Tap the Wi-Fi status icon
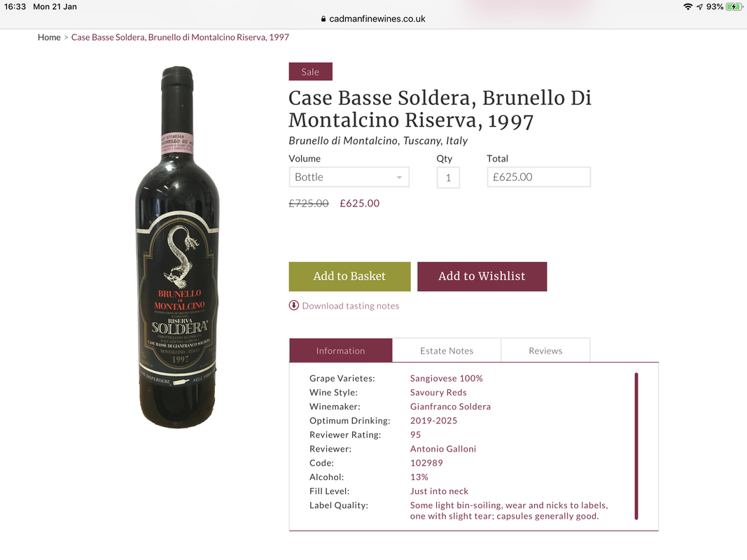This screenshot has width=747, height=560. [687, 7]
